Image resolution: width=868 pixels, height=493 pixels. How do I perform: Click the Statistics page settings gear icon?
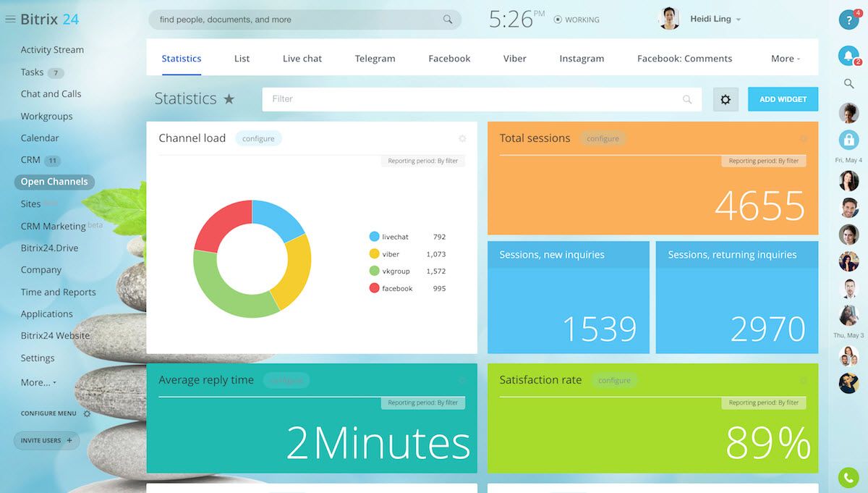pyautogui.click(x=726, y=99)
